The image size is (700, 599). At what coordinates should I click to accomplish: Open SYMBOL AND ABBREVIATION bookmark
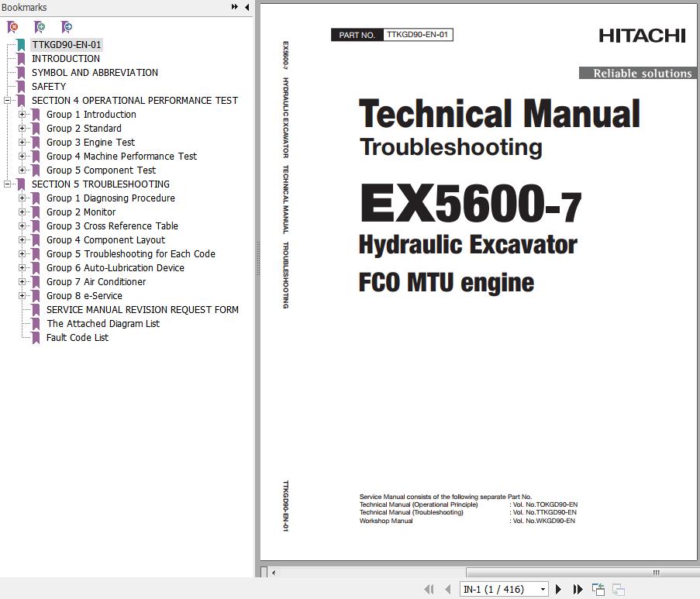95,73
